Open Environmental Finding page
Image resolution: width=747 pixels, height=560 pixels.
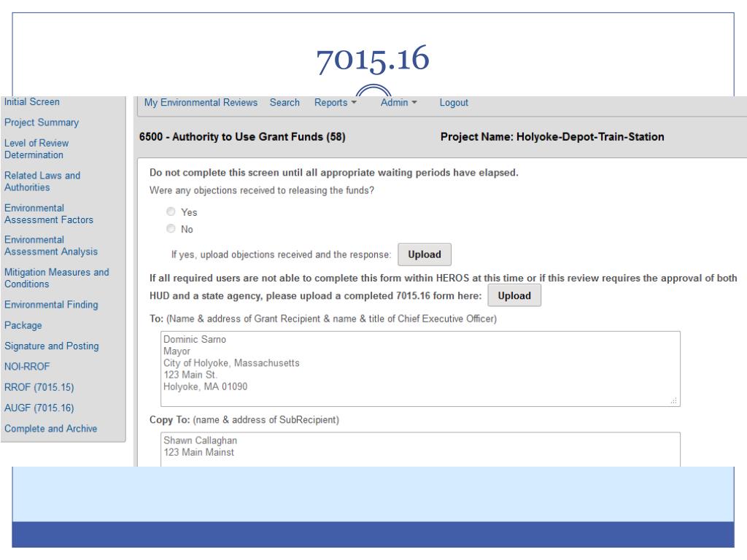(51, 305)
